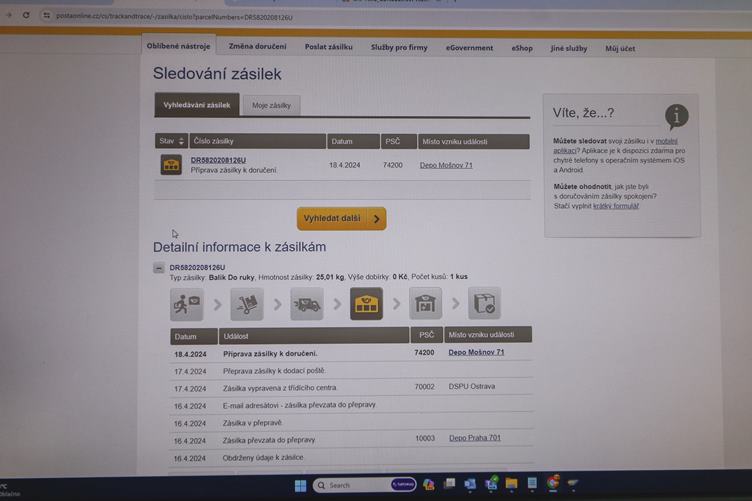The image size is (752, 501).
Task: Click the site info icon beside the URL
Action: 46,16
